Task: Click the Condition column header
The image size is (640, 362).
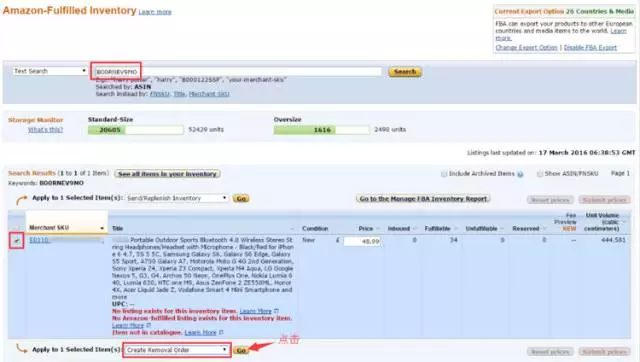Action: click(x=315, y=229)
